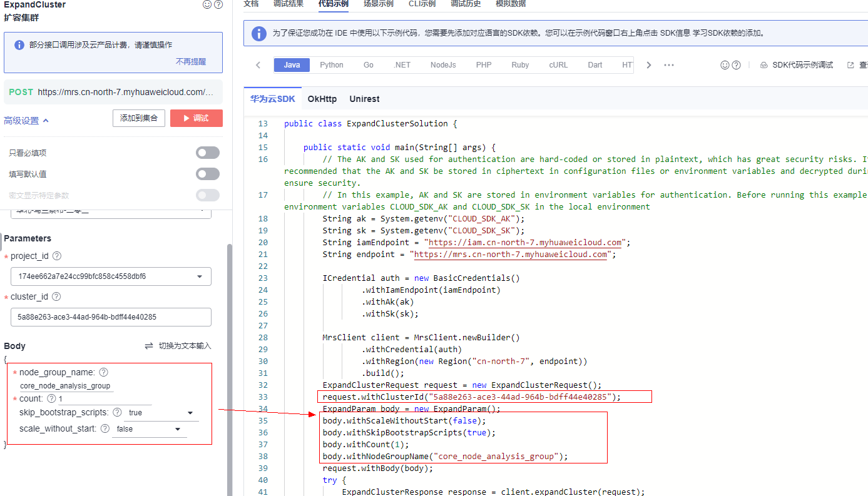Image resolution: width=868 pixels, height=496 pixels.
Task: Click the help icon next to cluster_id
Action: click(x=56, y=296)
